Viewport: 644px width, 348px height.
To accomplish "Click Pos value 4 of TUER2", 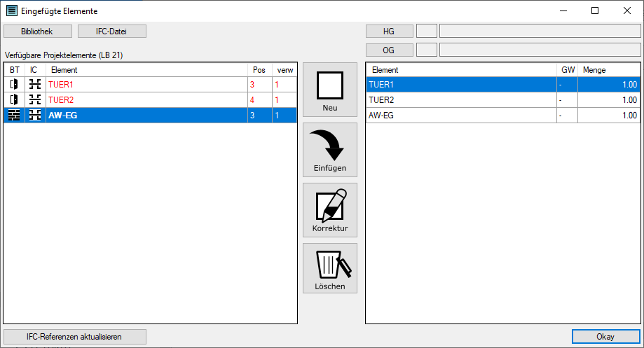I will (x=259, y=99).
